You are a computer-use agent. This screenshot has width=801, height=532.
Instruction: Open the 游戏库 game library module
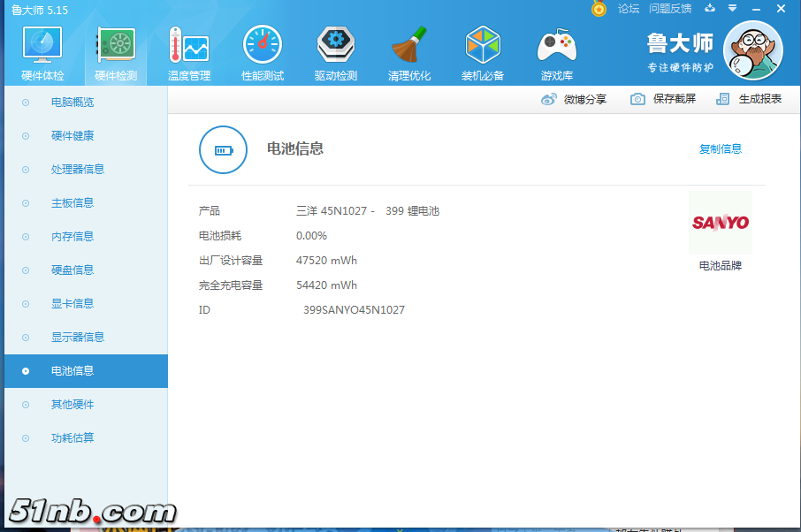point(557,53)
